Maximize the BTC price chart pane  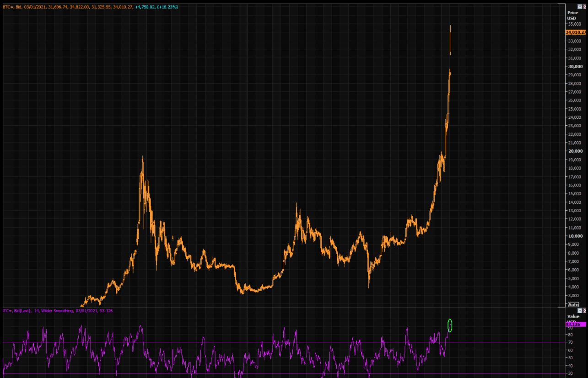[580, 7]
